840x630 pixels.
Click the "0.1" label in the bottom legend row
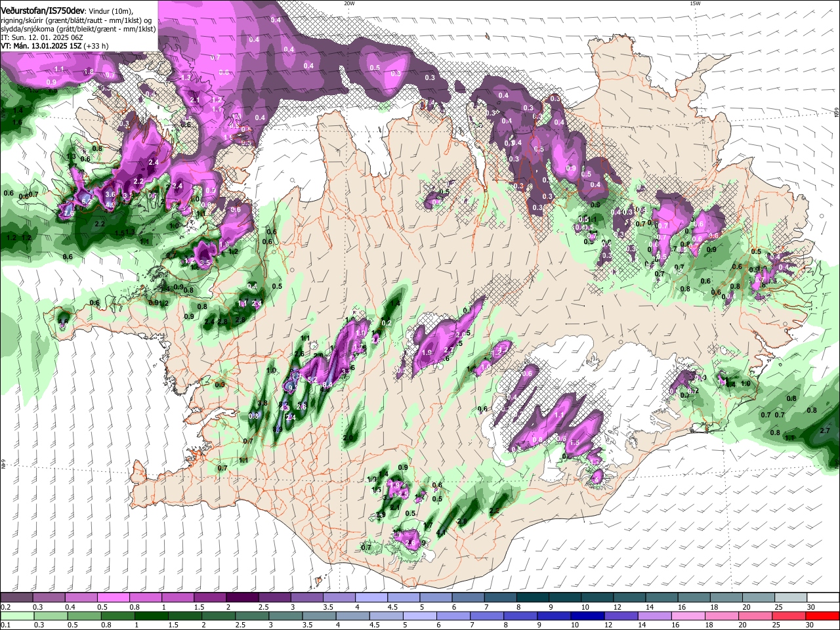5,625
